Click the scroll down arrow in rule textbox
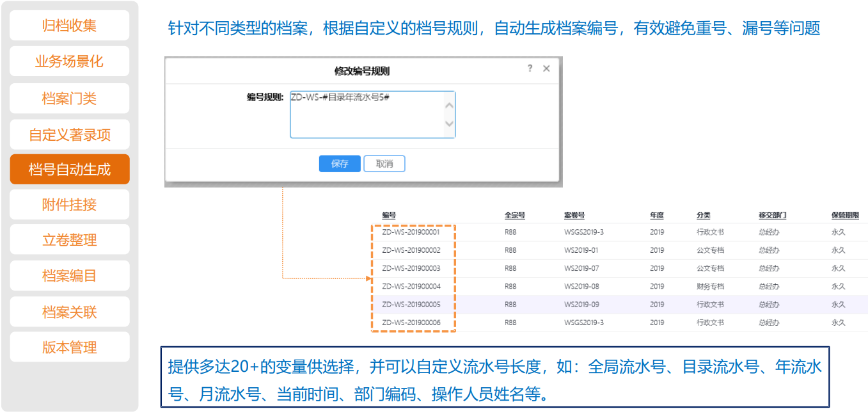 tap(449, 124)
